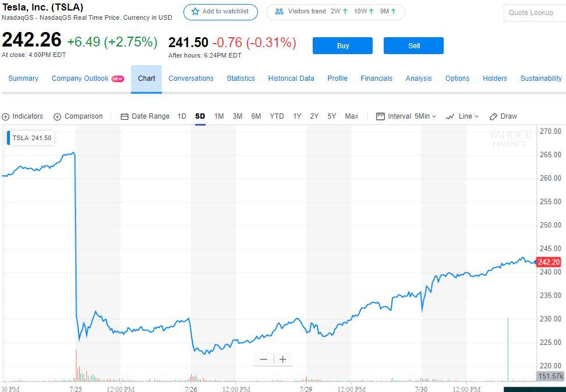This screenshot has height=392, width=566.
Task: Click the Line chart type icon
Action: pos(450,116)
